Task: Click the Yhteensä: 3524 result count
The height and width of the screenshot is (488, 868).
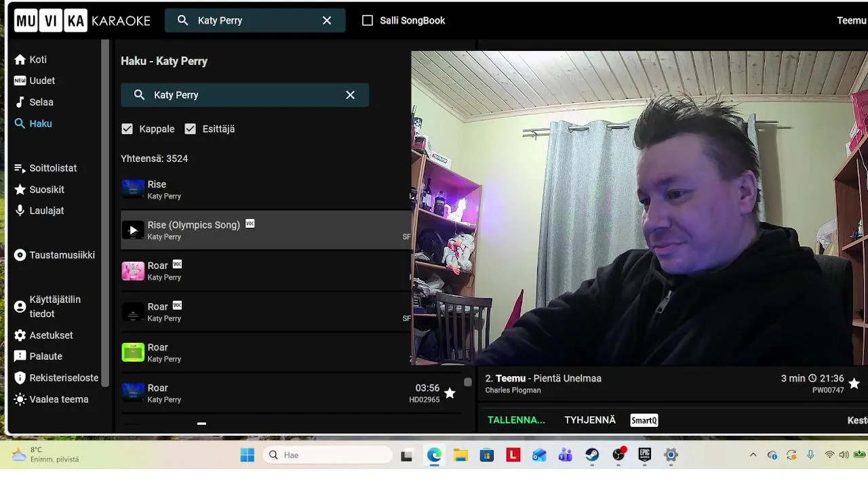Action: [155, 159]
